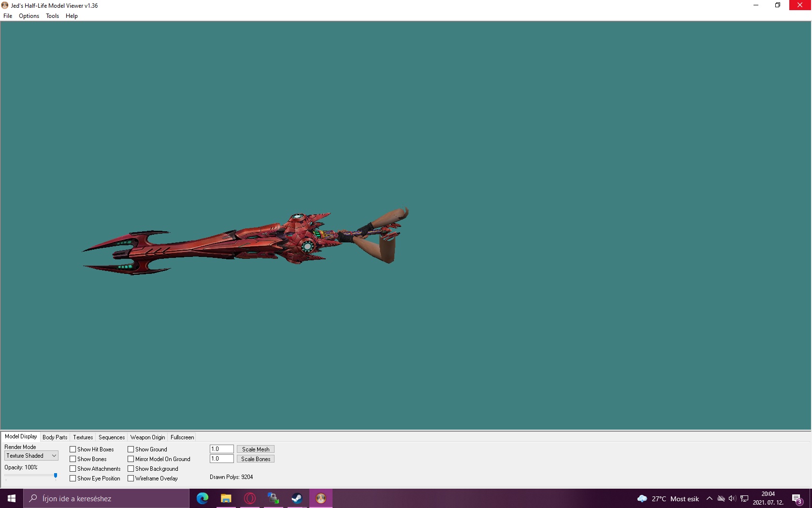
Task: Switch to the Body Parts tab
Action: [55, 437]
